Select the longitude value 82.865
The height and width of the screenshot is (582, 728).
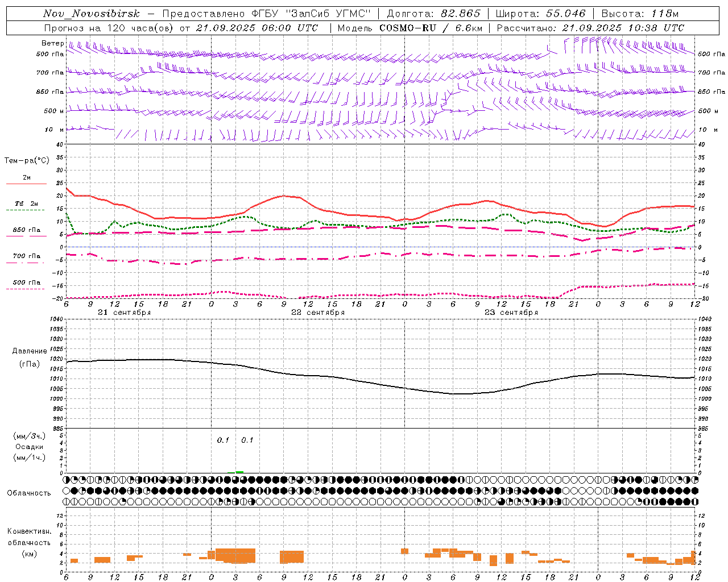pos(461,14)
